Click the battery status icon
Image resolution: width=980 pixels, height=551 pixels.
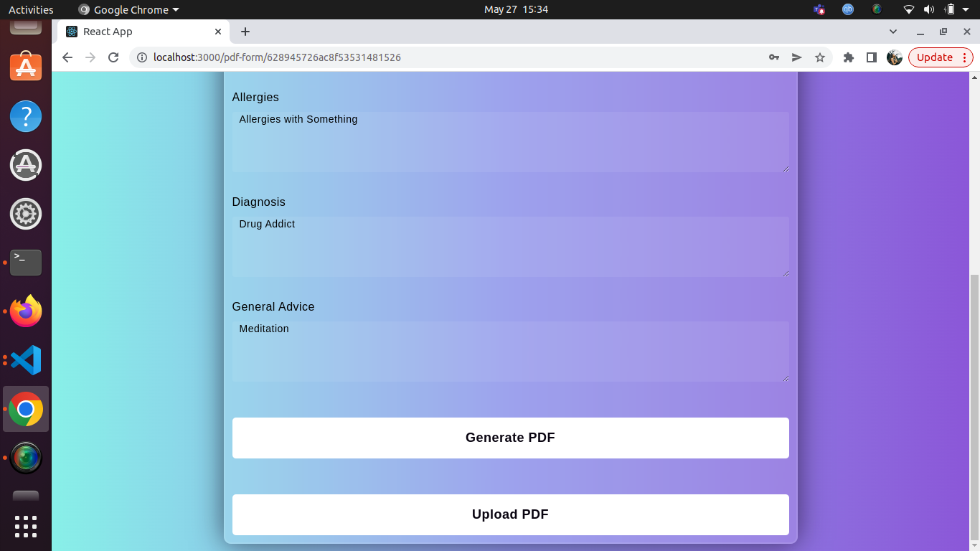click(x=950, y=9)
